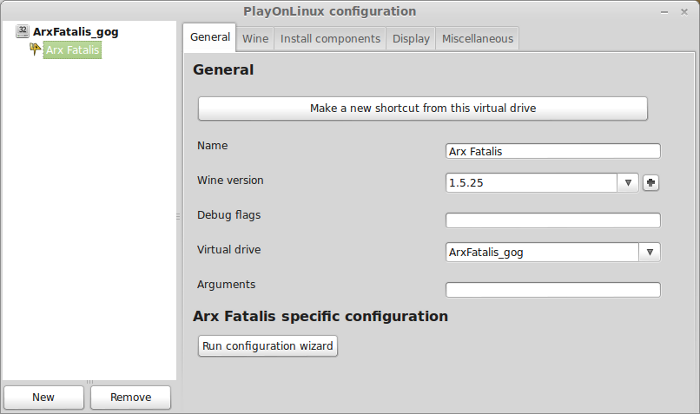
Task: Focus the Name input field
Action: coord(553,151)
